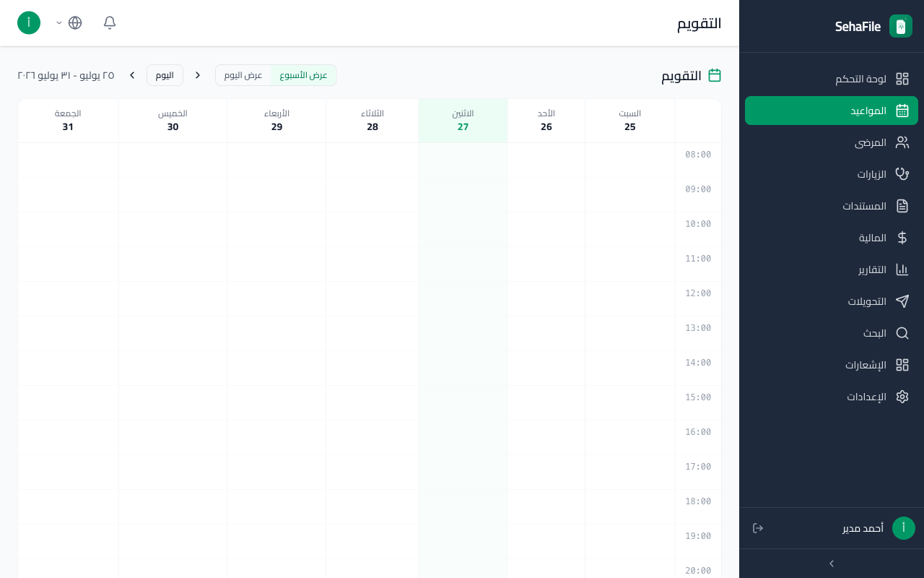Click the globe language icon
The image size is (924, 578).
(75, 22)
